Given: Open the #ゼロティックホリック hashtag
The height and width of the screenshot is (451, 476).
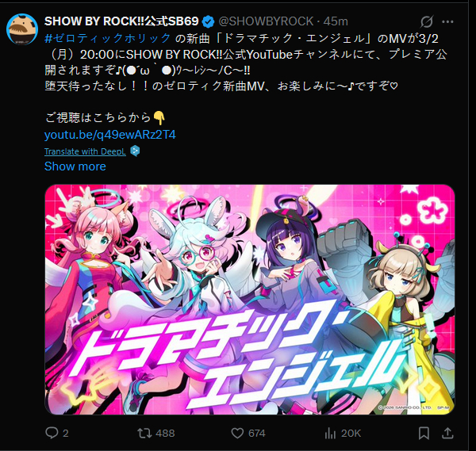Looking at the screenshot, I should tap(108, 38).
